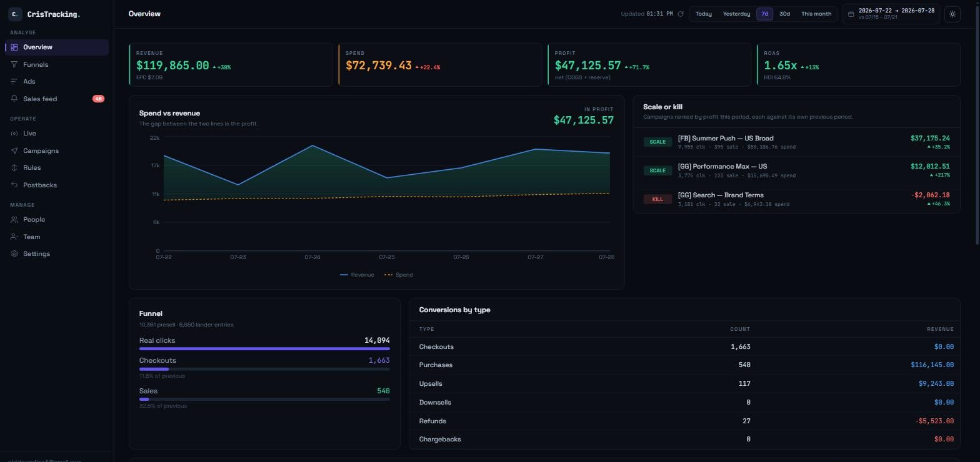Viewport: 980px width, 462px height.
Task: Open the Live section
Action: 57,134
